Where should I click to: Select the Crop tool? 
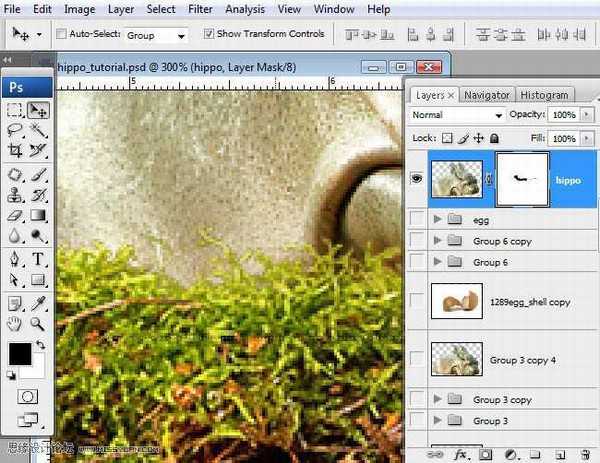click(x=15, y=151)
